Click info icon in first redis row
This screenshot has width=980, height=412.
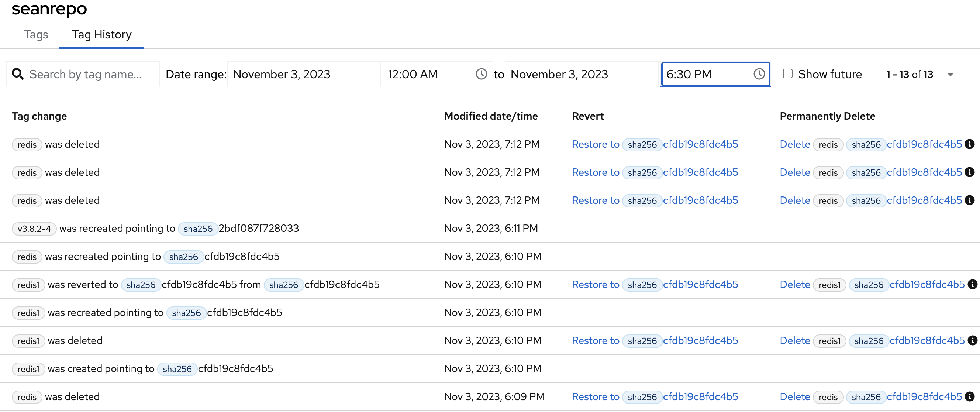[969, 144]
